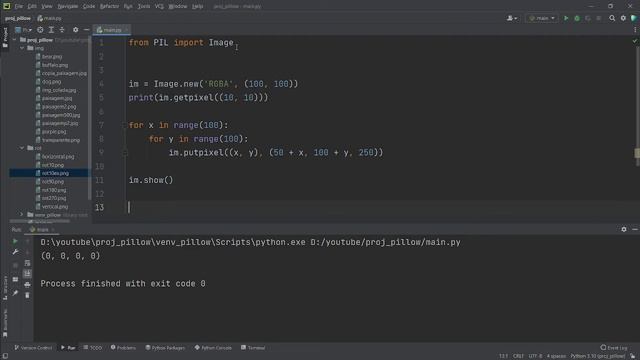The width and height of the screenshot is (640, 360).
Task: Start debugging with the green bug icon
Action: (577, 18)
